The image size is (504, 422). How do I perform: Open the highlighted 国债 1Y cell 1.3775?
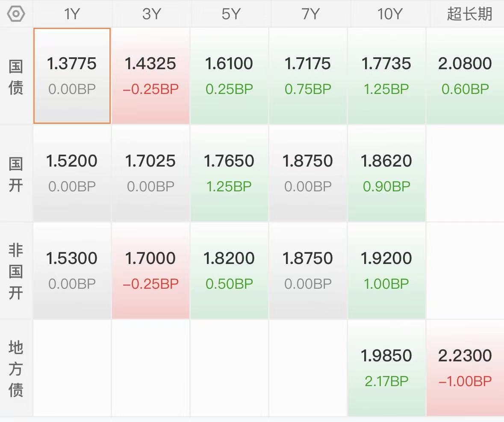(72, 76)
